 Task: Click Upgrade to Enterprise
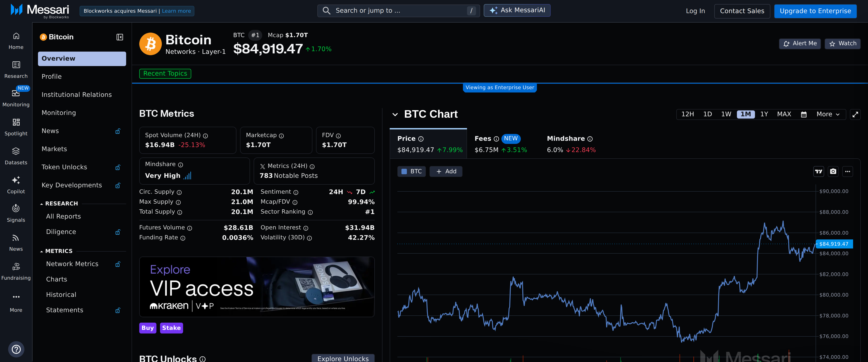(x=815, y=11)
